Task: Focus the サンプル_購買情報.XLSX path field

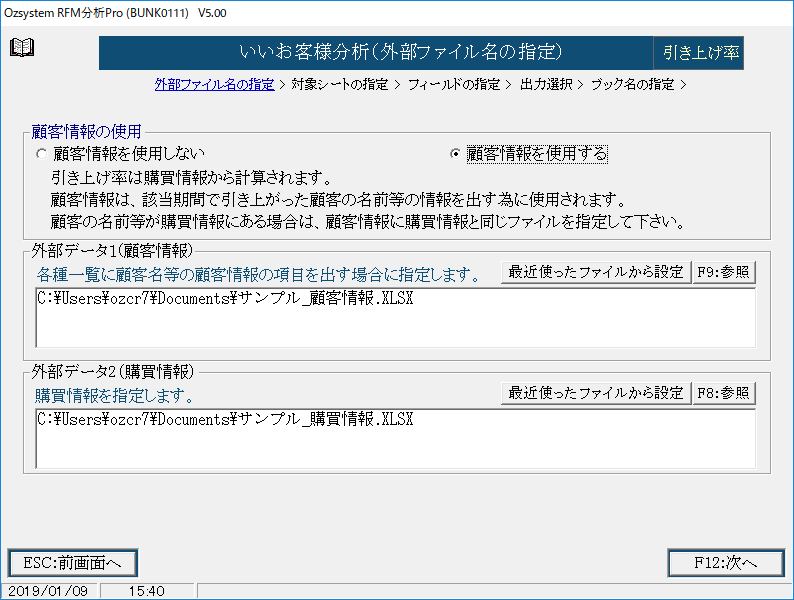Action: (395, 438)
